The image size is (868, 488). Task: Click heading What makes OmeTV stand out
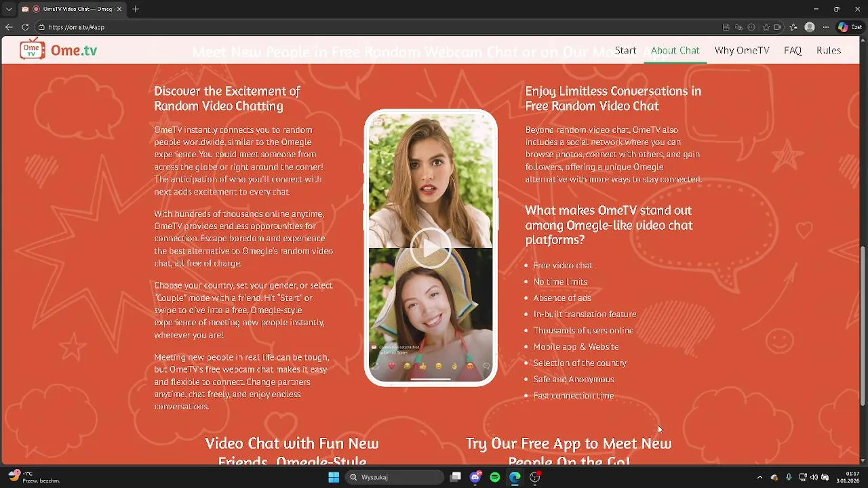coord(608,225)
